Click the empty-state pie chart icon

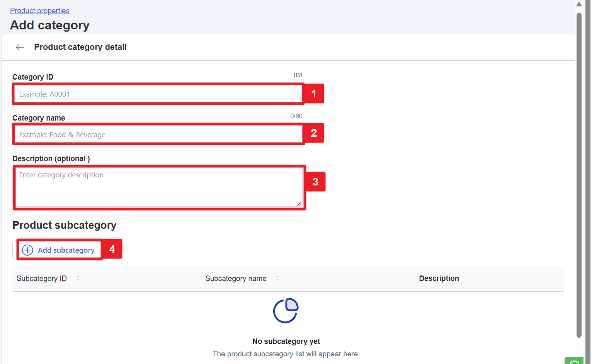[286, 310]
